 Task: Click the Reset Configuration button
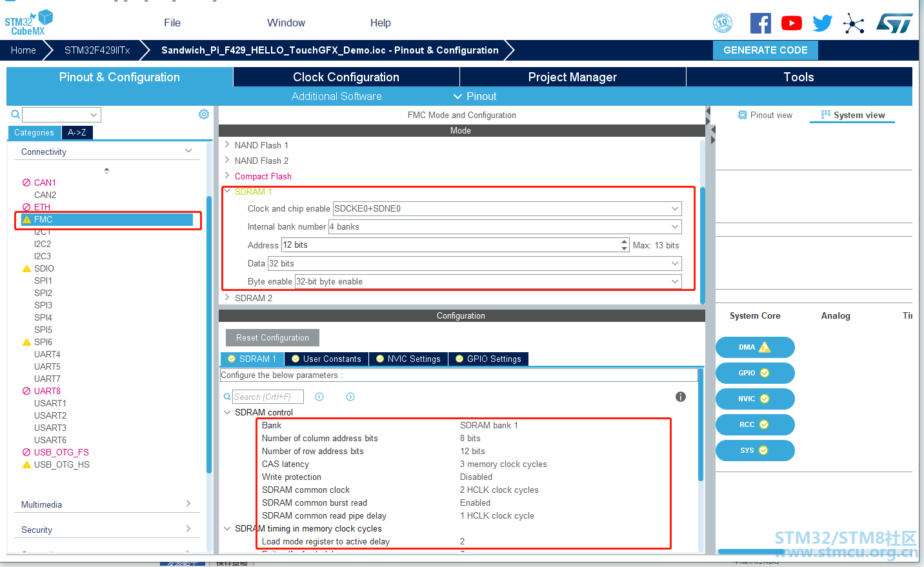(x=272, y=337)
